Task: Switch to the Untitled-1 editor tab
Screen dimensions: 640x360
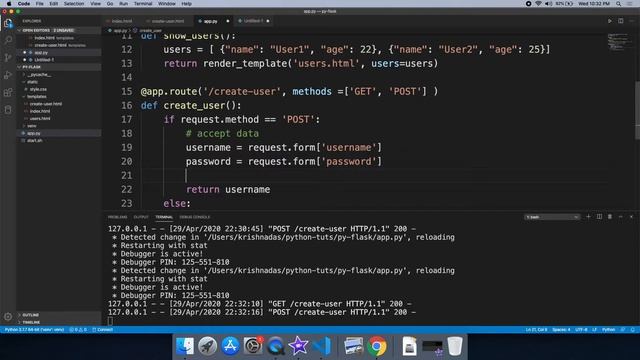Action: point(253,21)
